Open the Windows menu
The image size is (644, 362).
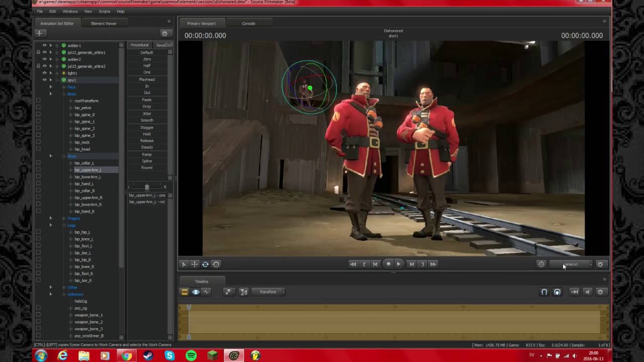[70, 11]
